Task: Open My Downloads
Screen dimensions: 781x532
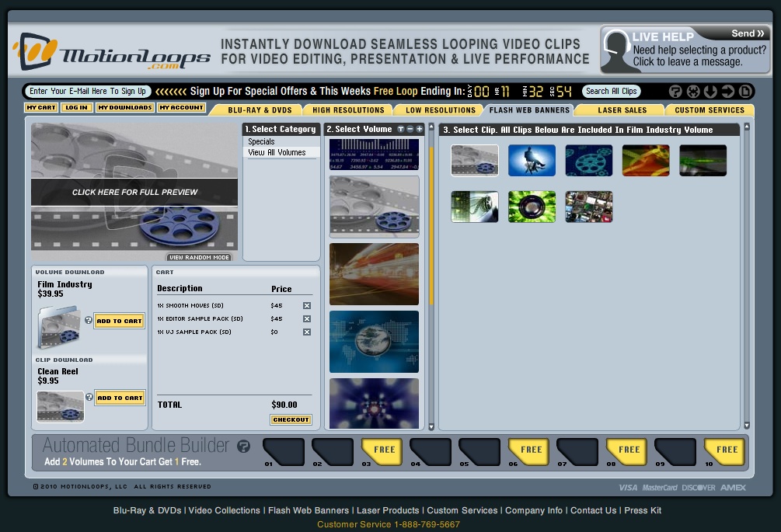Action: coord(124,107)
